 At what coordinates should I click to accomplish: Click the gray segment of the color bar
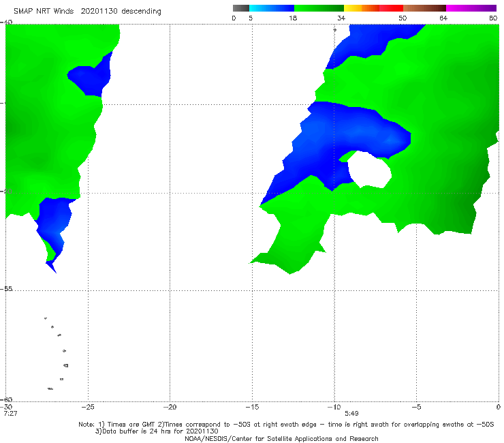(x=241, y=8)
